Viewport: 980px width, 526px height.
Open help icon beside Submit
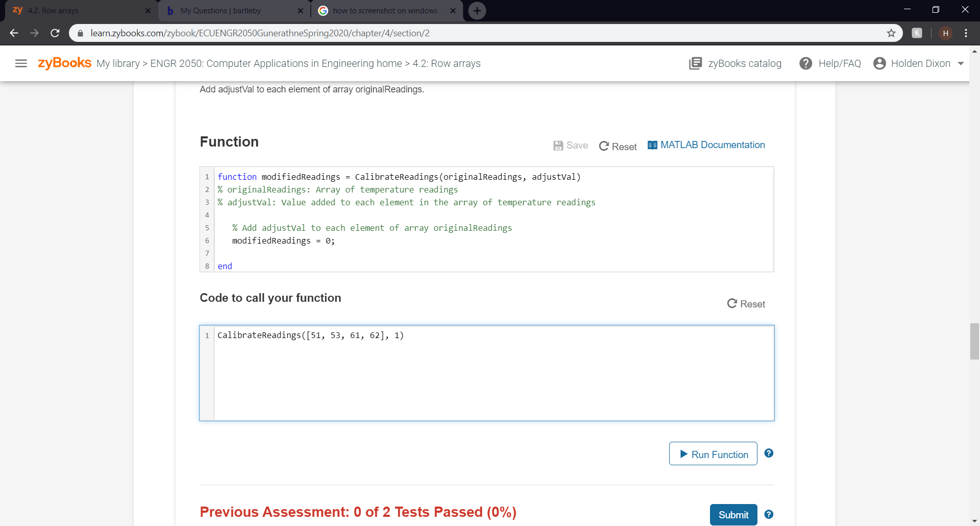pos(769,514)
